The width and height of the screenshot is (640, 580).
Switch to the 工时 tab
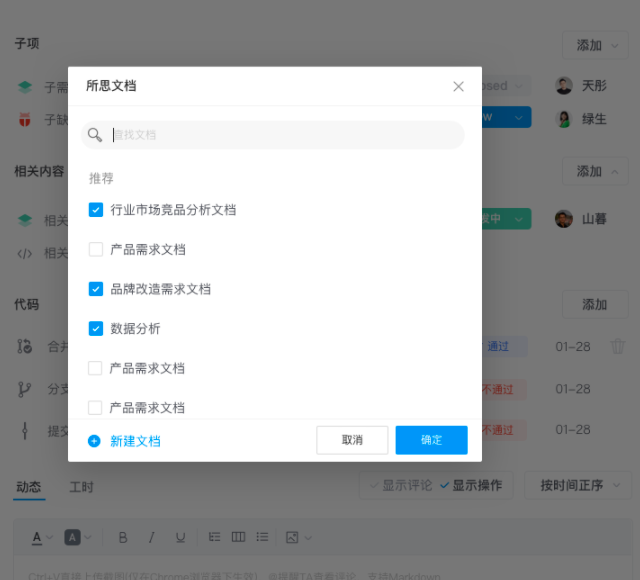81,487
